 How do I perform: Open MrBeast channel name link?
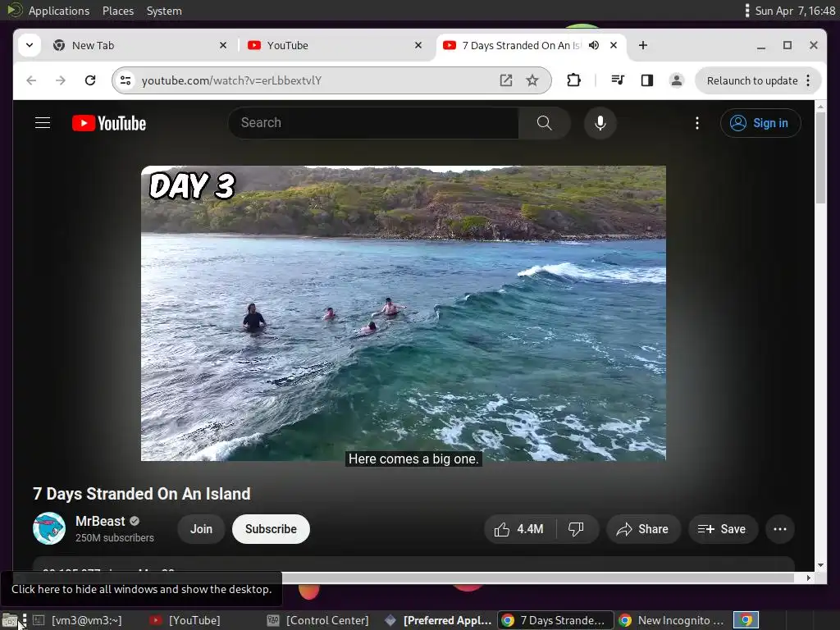click(x=100, y=521)
